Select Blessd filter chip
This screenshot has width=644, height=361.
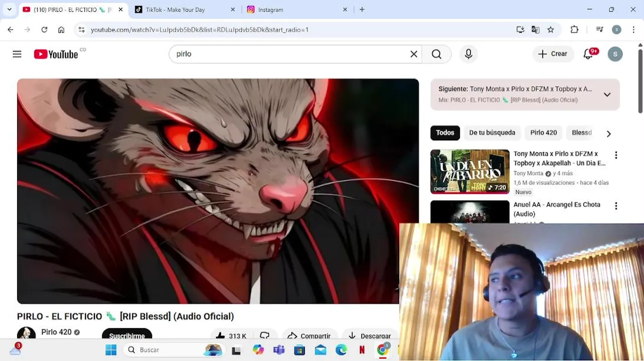click(582, 133)
